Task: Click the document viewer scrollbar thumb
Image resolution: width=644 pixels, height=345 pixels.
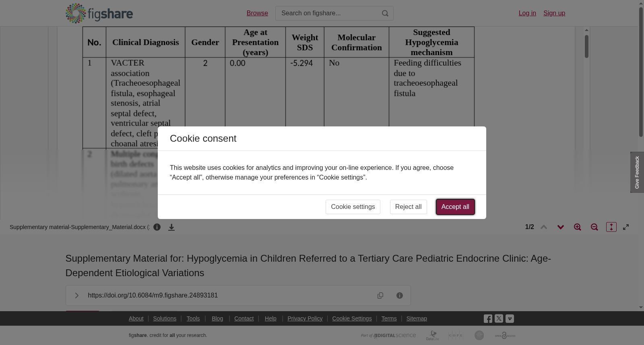Action: [587, 46]
